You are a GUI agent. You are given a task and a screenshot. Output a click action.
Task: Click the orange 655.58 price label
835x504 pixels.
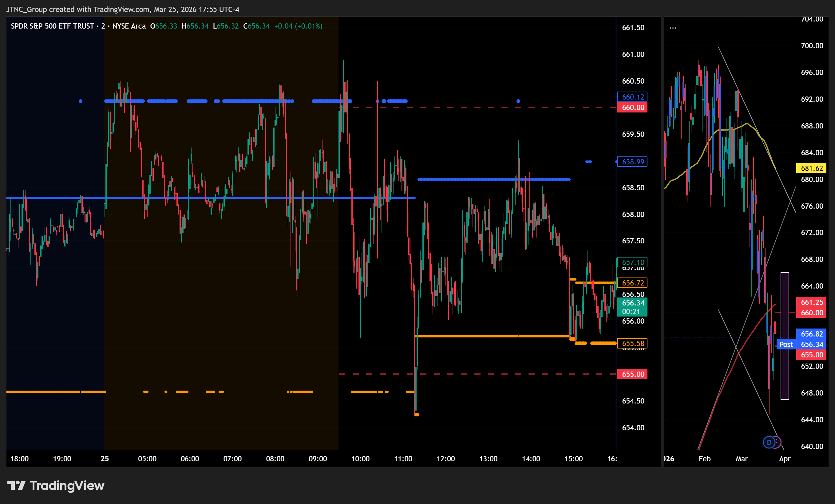tap(632, 344)
